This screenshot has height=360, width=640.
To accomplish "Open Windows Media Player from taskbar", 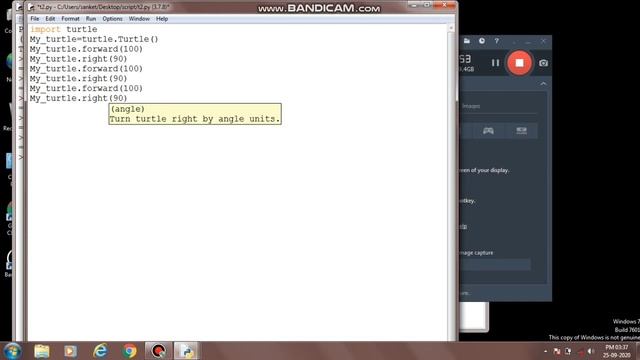I will pos(70,351).
